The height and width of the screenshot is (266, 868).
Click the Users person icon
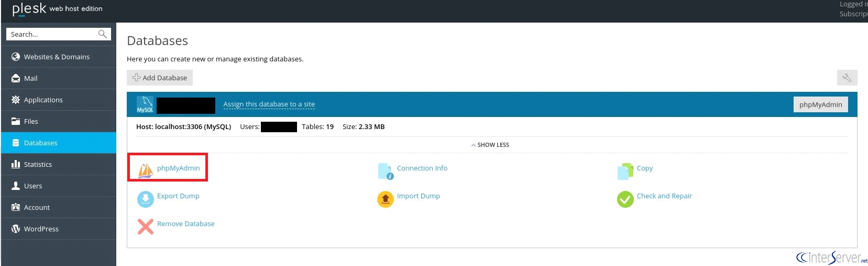[16, 186]
